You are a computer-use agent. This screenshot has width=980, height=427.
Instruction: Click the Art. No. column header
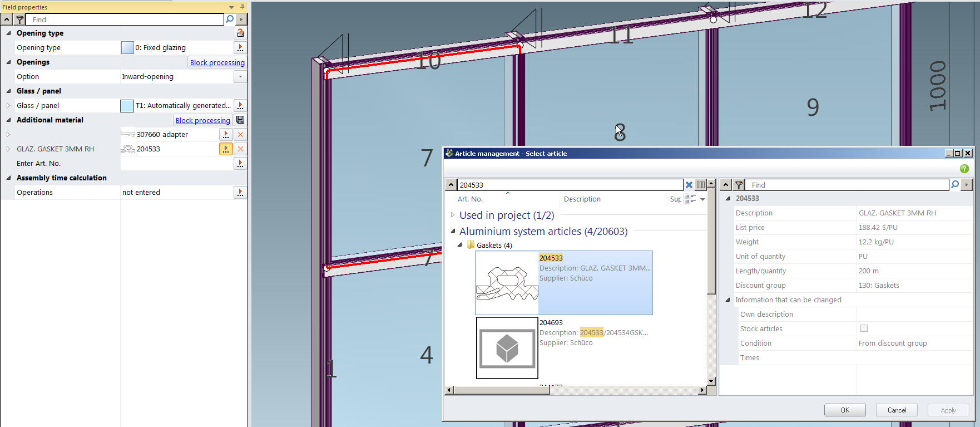[470, 199]
